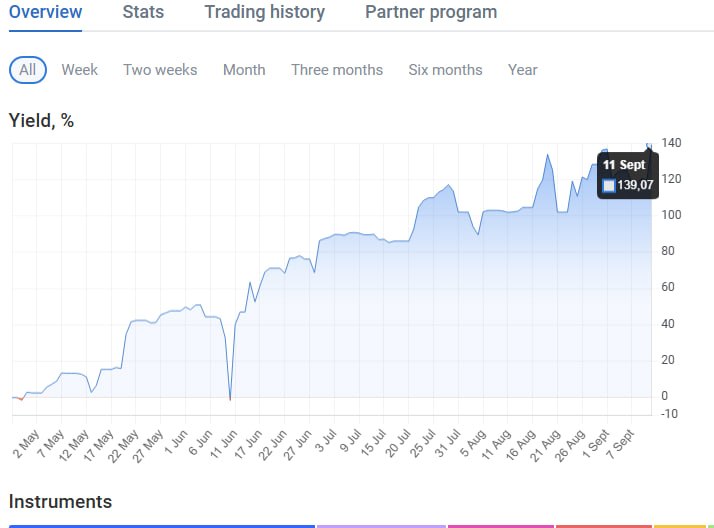The image size is (714, 528).
Task: Click the pink instrument bar segment
Action: (501, 526)
